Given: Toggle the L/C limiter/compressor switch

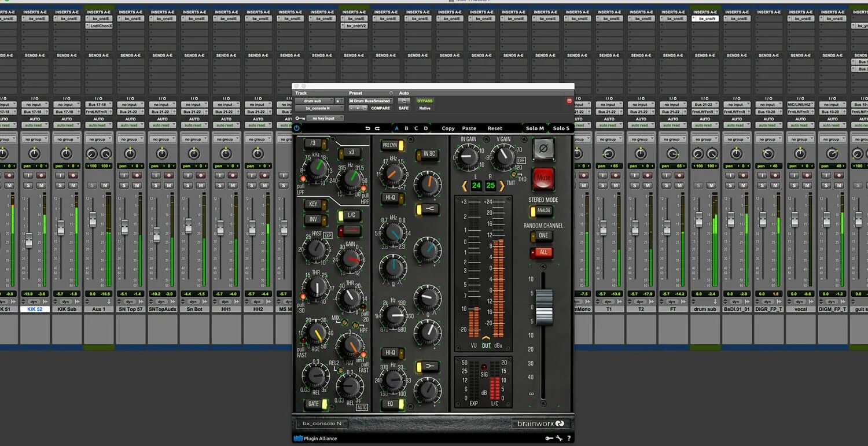Looking at the screenshot, I should (349, 215).
